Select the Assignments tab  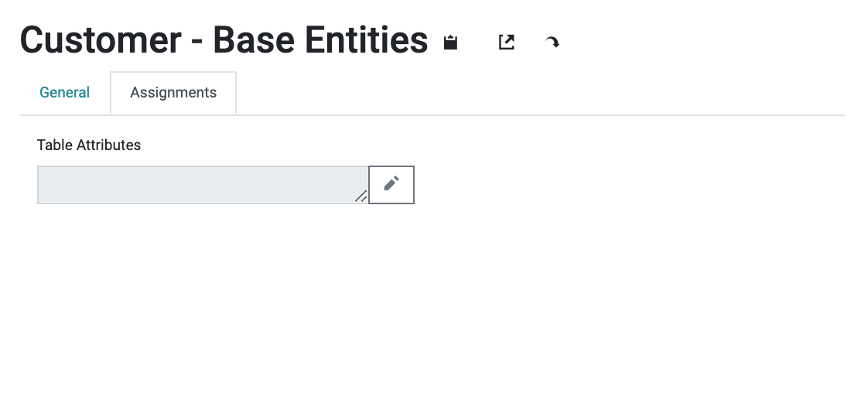(173, 92)
